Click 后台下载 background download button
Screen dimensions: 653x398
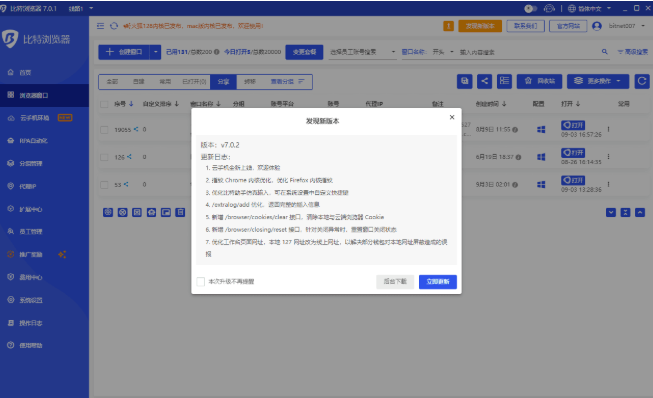pos(395,282)
